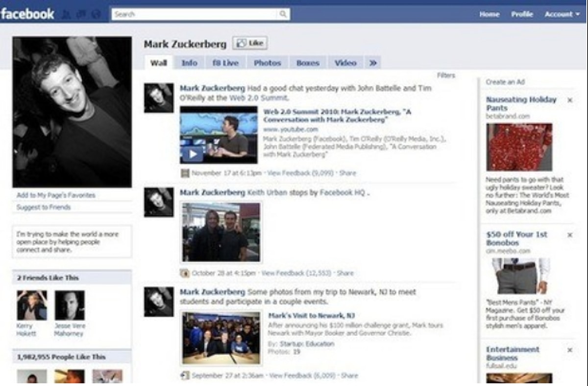Open the Photos tab
588x386 pixels.
[267, 63]
